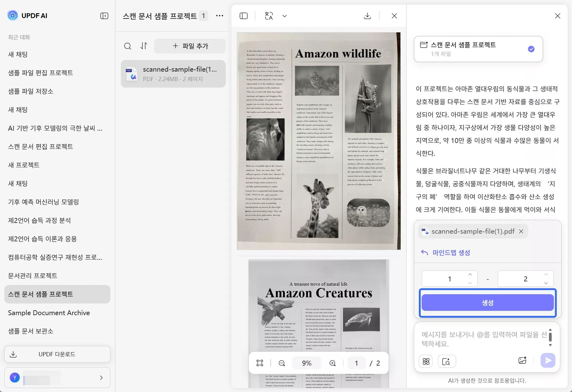This screenshot has height=392, width=572.
Task: Select the fit-to-page icon in viewer toolbar
Action: click(259, 363)
